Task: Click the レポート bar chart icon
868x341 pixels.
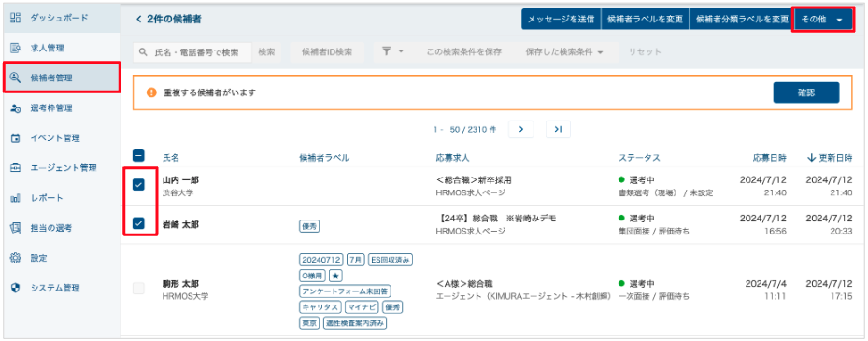Action: pos(16,198)
